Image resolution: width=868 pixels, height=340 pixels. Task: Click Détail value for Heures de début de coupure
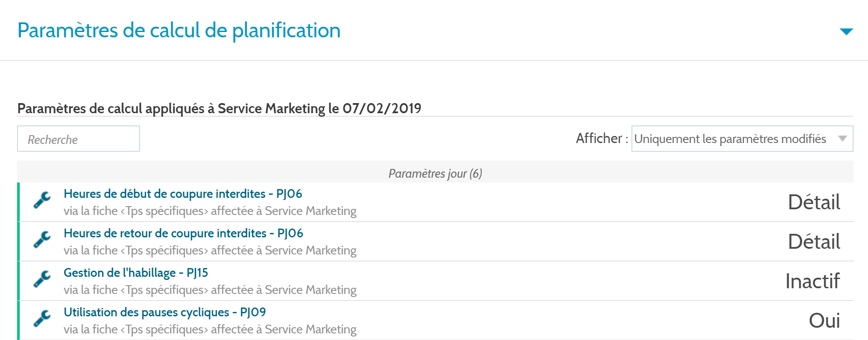(x=814, y=202)
